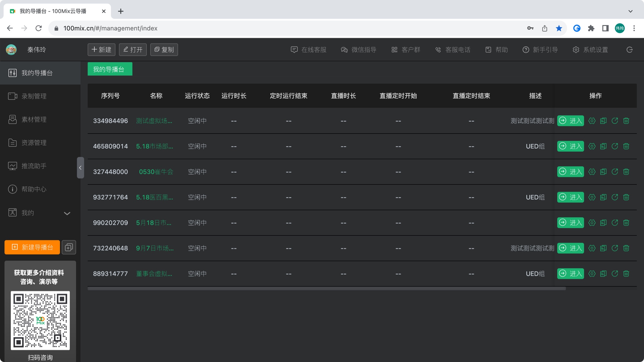Open 录制管理 in the sidebar
Image resolution: width=644 pixels, height=362 pixels.
pos(40,96)
